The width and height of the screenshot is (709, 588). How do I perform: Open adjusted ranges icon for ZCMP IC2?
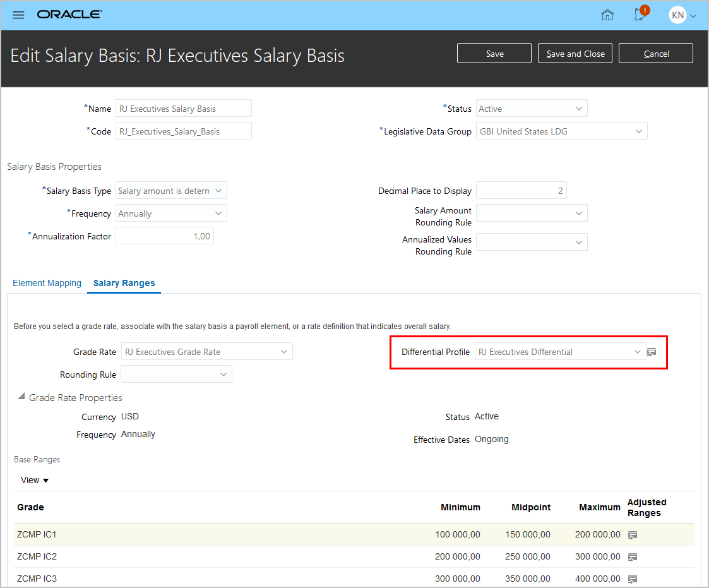coord(633,557)
